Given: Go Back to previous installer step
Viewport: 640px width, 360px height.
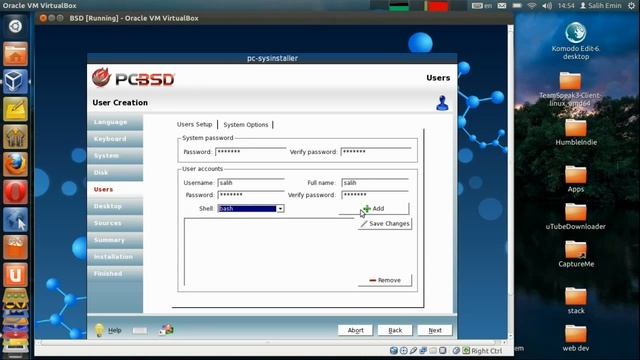Looking at the screenshot, I should click(395, 330).
